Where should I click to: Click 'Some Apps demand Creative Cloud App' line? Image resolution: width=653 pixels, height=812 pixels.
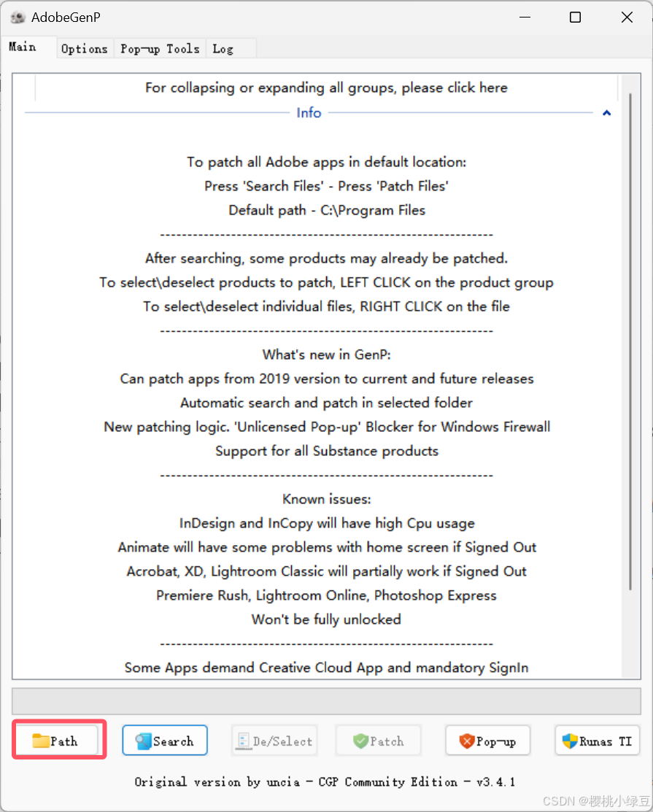pos(326,668)
